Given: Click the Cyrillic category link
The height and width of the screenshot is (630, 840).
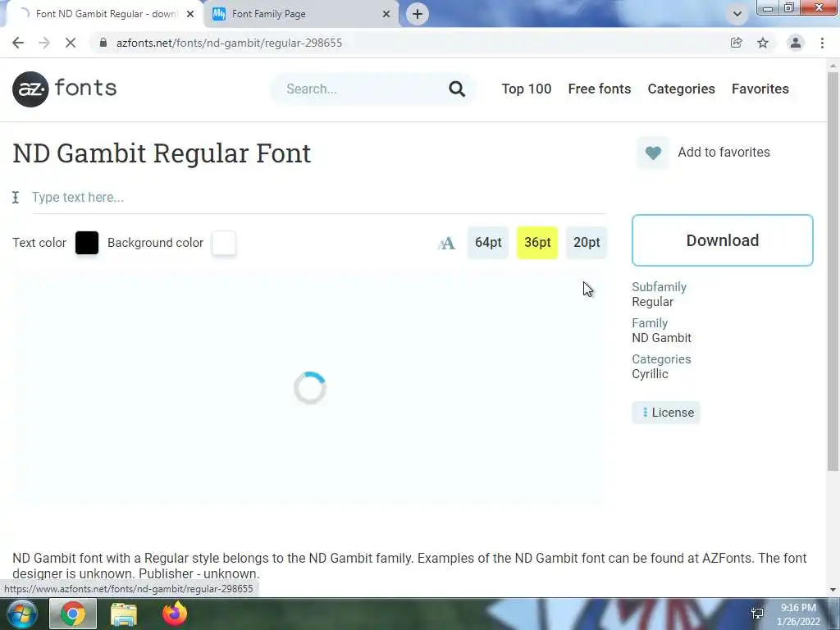Looking at the screenshot, I should 650,374.
